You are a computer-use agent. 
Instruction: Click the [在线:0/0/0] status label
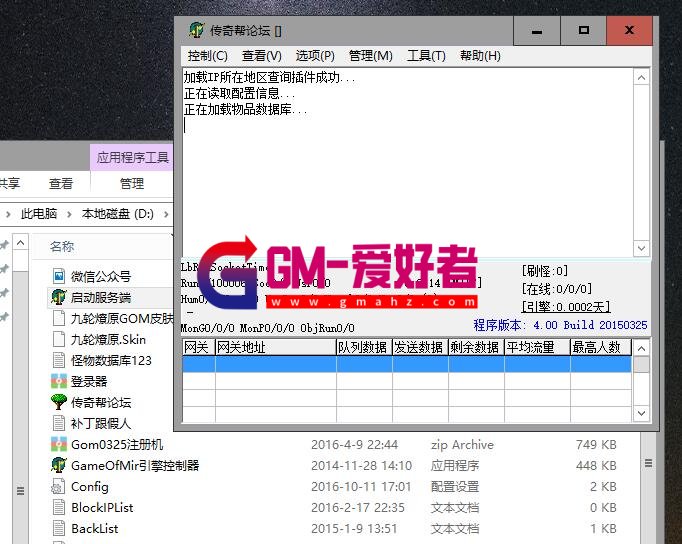pos(557,289)
